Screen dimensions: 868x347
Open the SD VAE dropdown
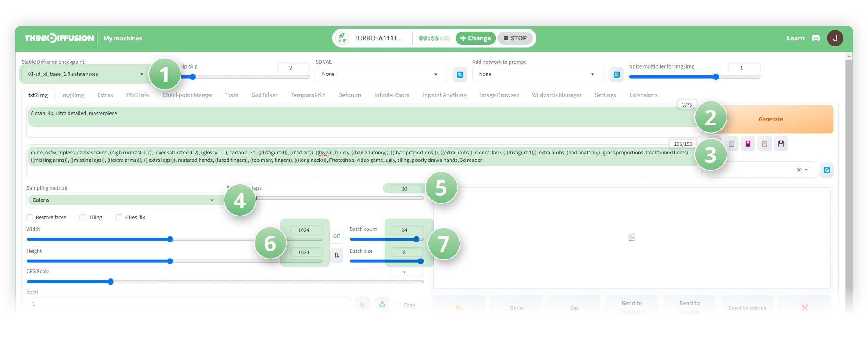coord(381,74)
